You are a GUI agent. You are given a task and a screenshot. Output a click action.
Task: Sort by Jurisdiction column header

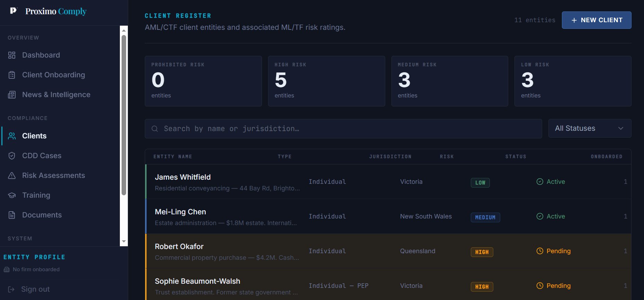(x=390, y=157)
